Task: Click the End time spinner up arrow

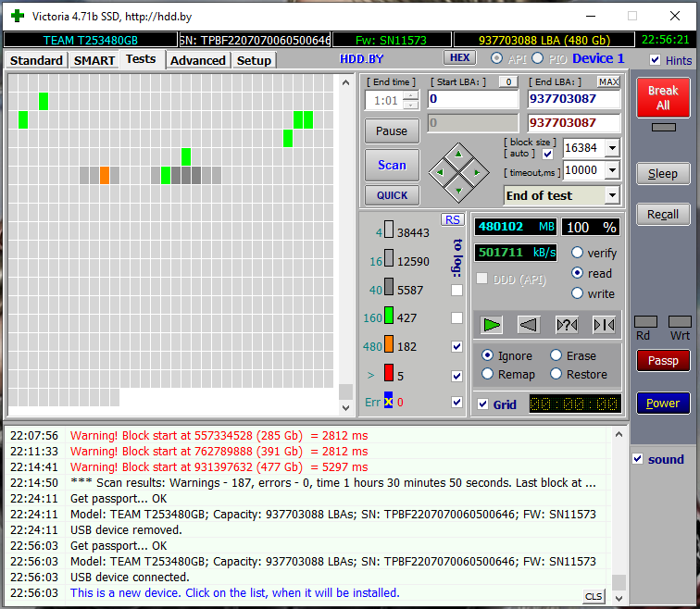Action: 410,96
